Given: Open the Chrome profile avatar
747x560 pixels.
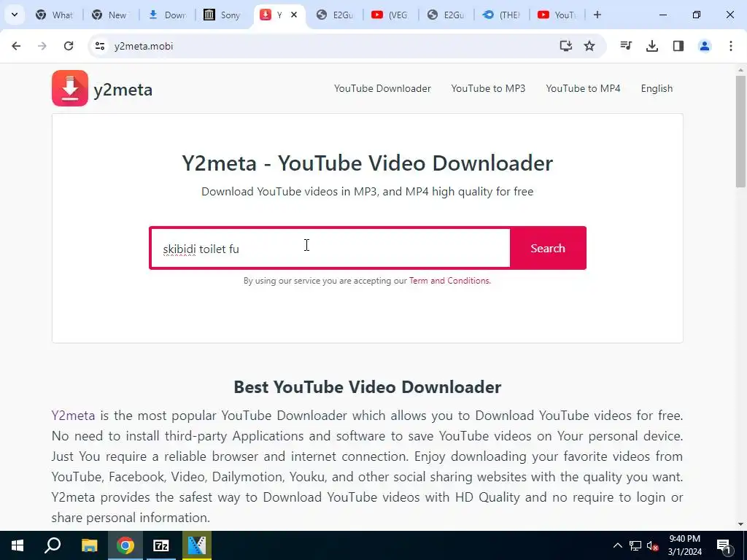Looking at the screenshot, I should coord(705,46).
